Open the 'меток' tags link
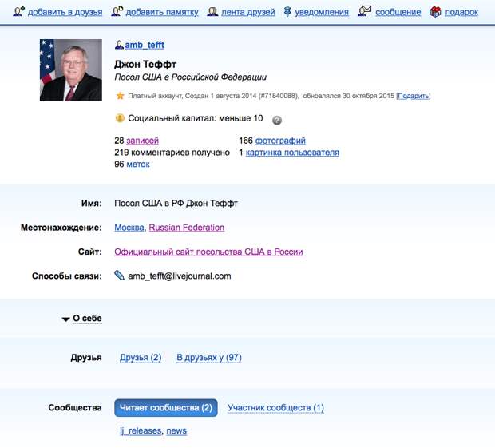Image resolution: width=495 pixels, height=448 pixels. 138,165
